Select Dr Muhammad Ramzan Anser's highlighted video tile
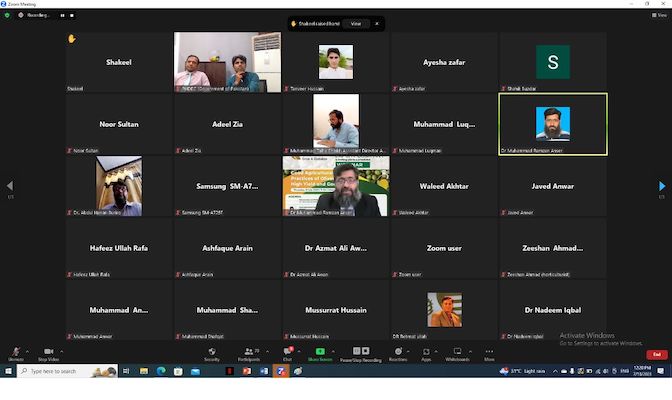Screen dimensions: 672x400 click(552, 124)
